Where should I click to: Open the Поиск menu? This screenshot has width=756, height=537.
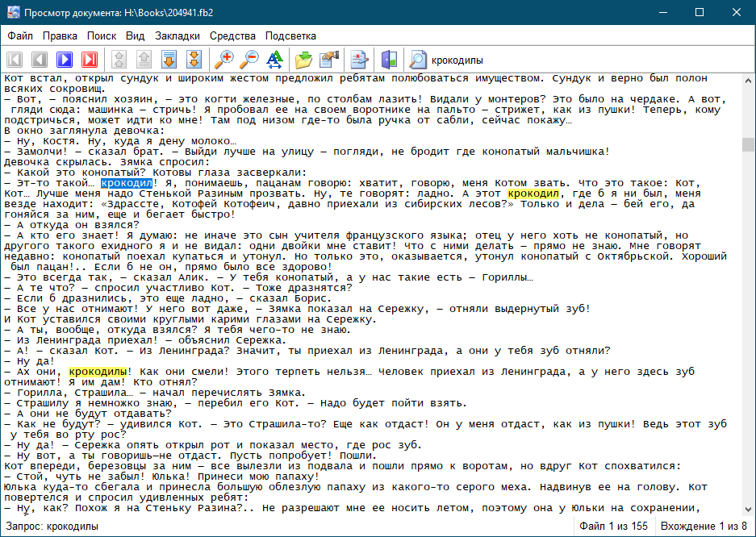pos(101,35)
